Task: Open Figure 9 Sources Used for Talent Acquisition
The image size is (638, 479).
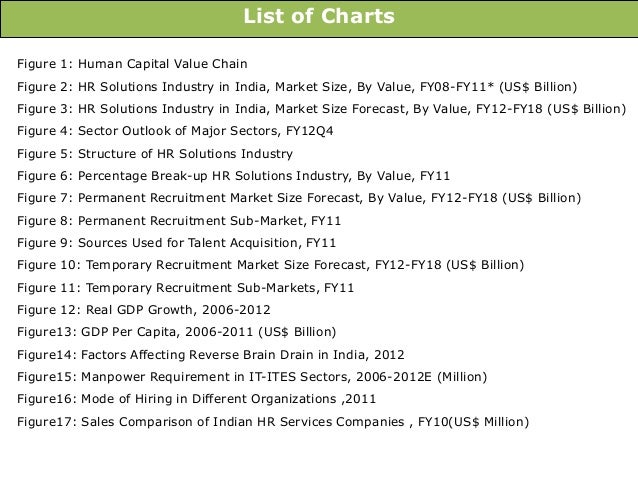Action: (x=177, y=243)
